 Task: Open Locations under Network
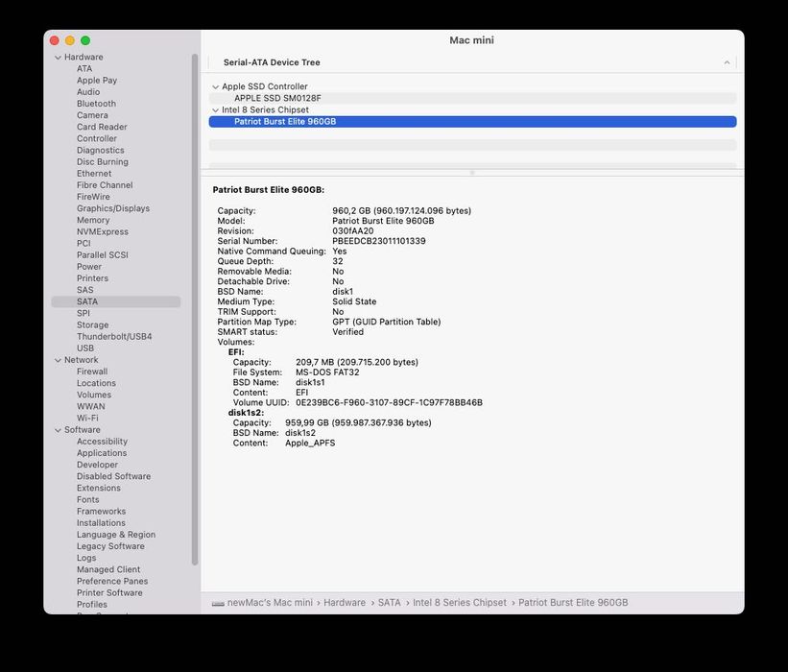96,383
